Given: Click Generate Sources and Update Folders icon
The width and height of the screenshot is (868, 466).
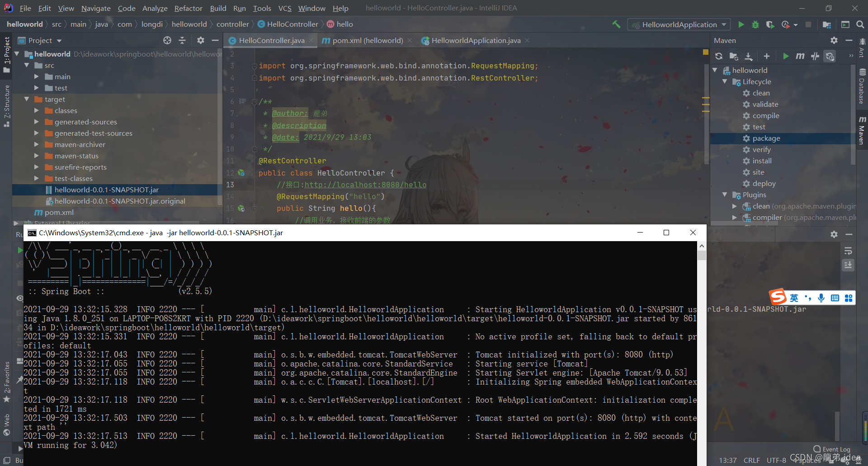Looking at the screenshot, I should click(x=734, y=56).
